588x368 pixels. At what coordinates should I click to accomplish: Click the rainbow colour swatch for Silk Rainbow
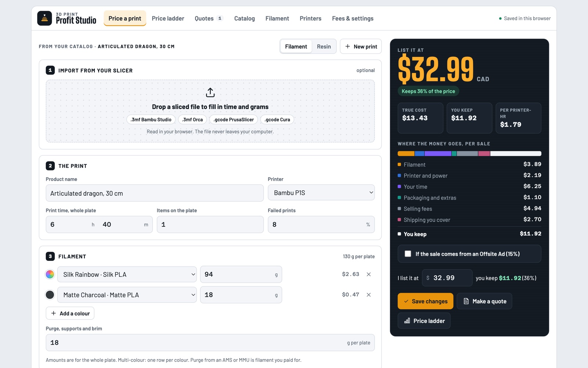click(50, 274)
